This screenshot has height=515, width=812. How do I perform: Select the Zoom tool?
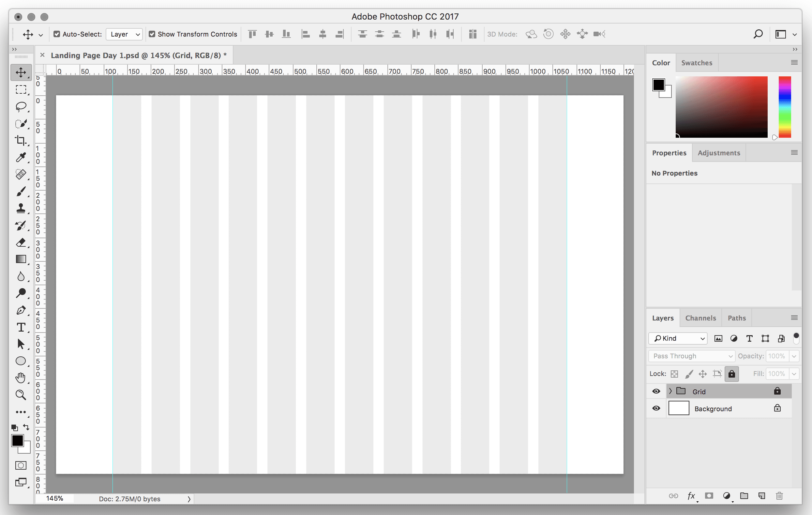coord(21,395)
